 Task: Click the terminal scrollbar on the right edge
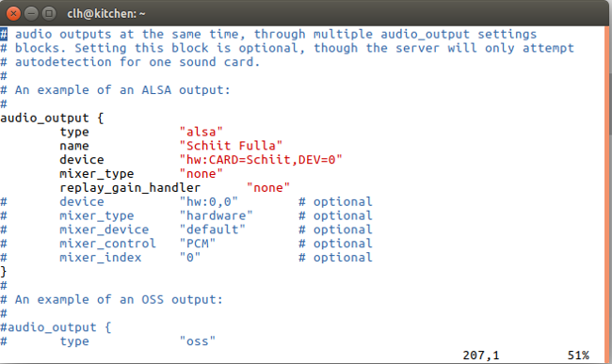point(609,195)
